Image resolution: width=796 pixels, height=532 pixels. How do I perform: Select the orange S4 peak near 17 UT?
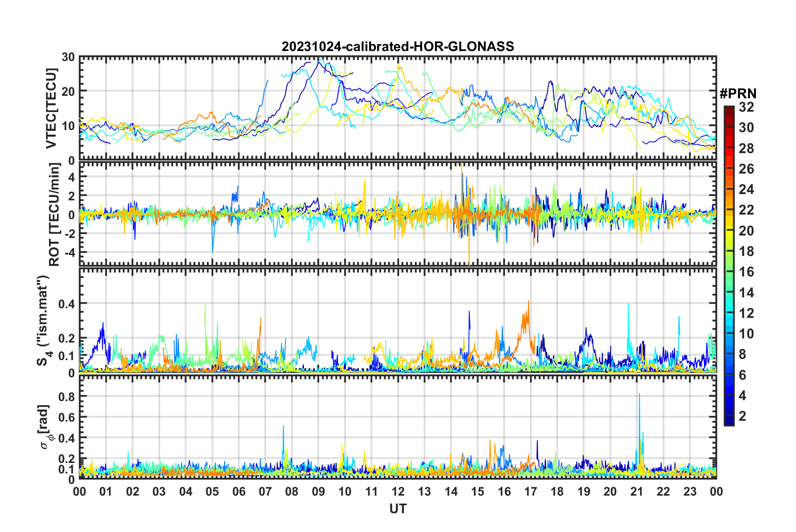pyautogui.click(x=528, y=302)
